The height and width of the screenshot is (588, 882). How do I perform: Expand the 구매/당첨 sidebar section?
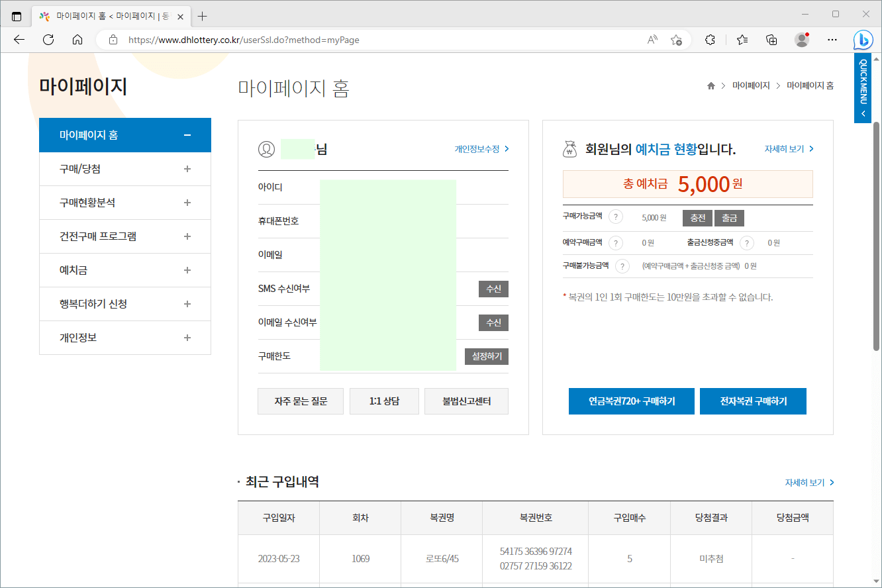click(187, 169)
